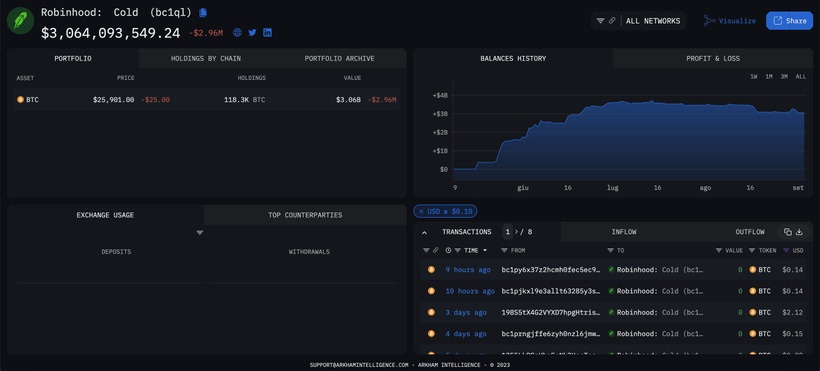This screenshot has width=820, height=371.
Task: Open the website globe icon
Action: point(237,32)
